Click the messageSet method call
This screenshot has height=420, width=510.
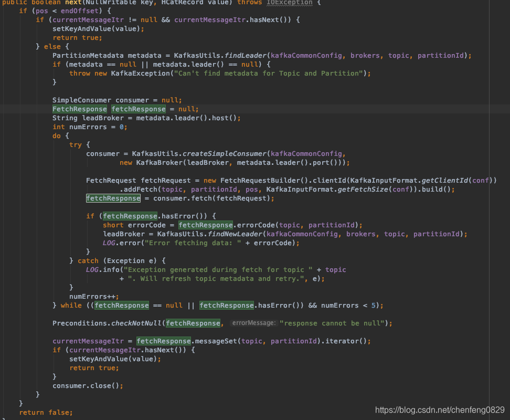pos(216,341)
